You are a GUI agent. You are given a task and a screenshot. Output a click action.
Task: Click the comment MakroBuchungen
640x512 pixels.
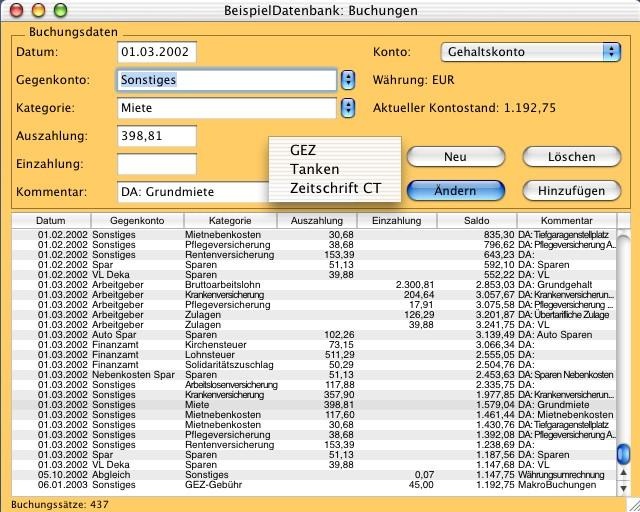[x=557, y=485]
